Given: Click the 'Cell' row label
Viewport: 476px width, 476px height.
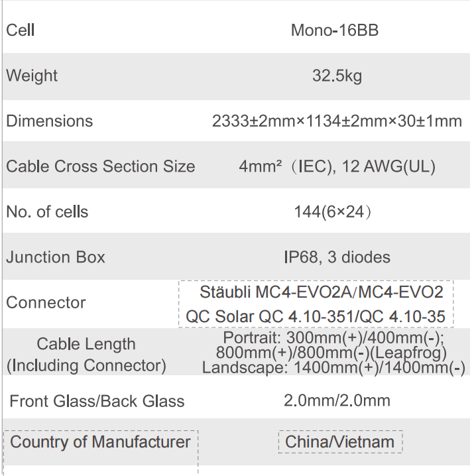Looking at the screenshot, I should tap(21, 30).
